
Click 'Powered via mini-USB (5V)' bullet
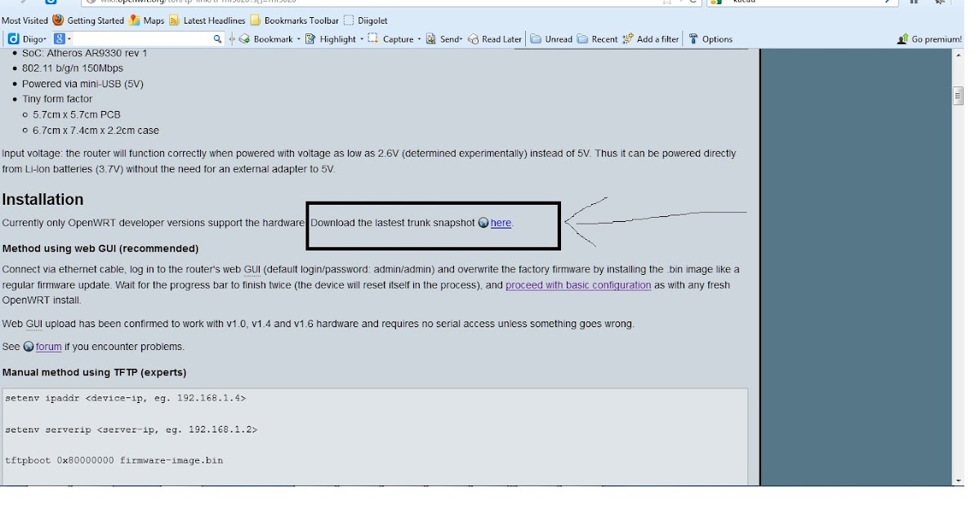[82, 84]
